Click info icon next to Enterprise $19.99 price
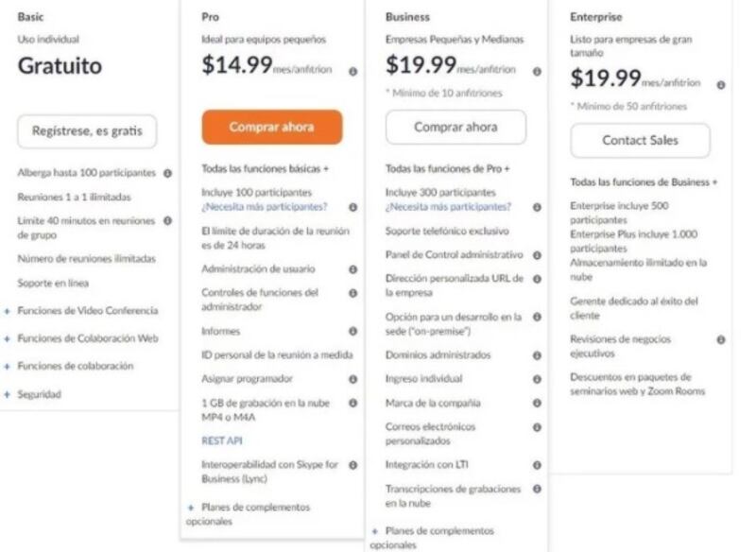 pos(721,85)
